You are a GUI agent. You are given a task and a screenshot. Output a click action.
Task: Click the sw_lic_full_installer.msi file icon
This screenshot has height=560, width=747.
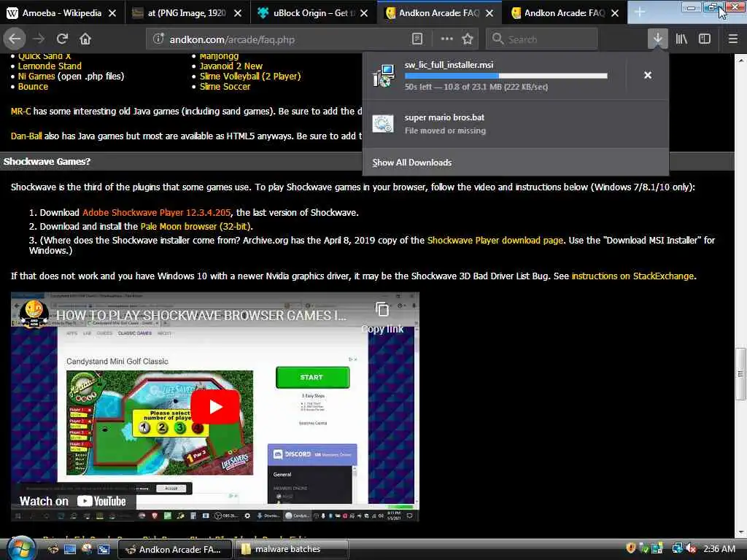(x=384, y=76)
